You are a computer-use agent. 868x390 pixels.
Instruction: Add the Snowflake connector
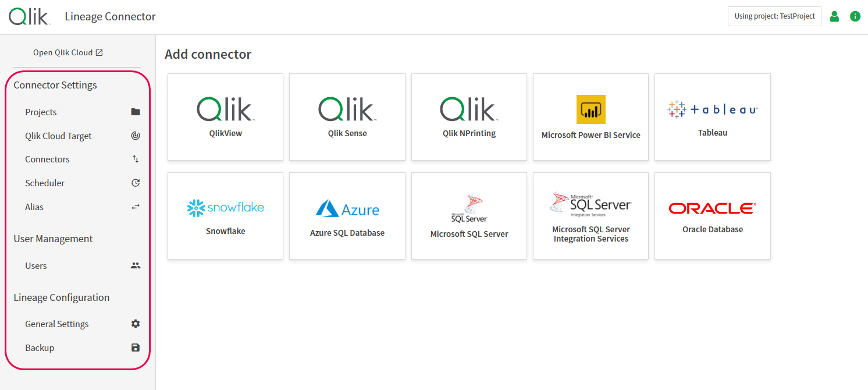pyautogui.click(x=225, y=215)
